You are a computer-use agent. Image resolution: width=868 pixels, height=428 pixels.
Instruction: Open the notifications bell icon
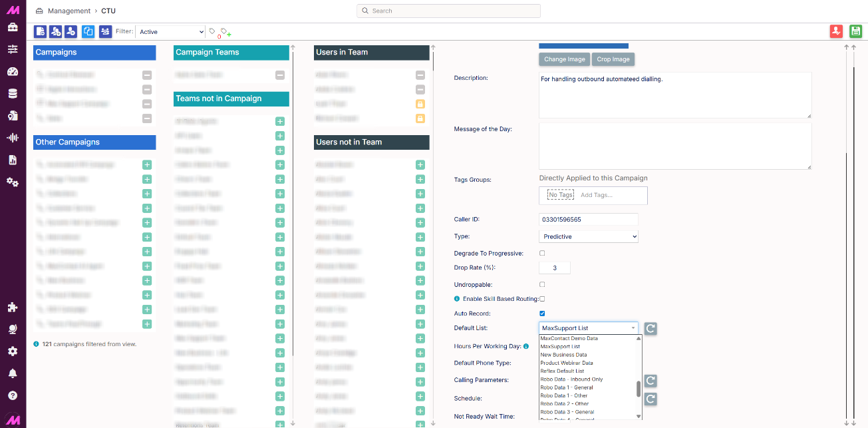13,373
